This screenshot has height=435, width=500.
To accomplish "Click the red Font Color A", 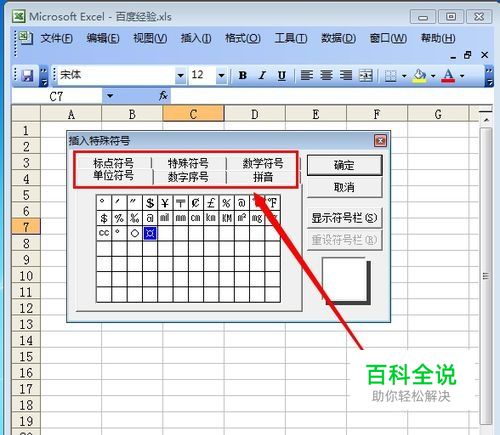I will [448, 76].
